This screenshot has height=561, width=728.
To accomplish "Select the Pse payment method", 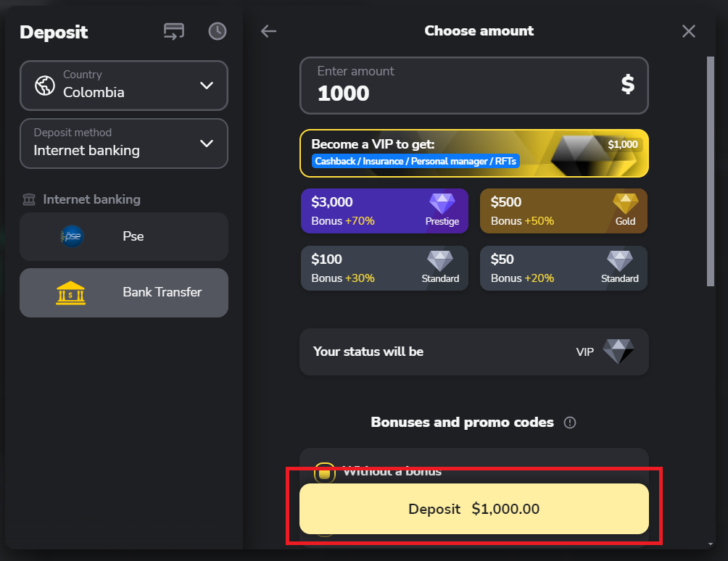I will 124,236.
